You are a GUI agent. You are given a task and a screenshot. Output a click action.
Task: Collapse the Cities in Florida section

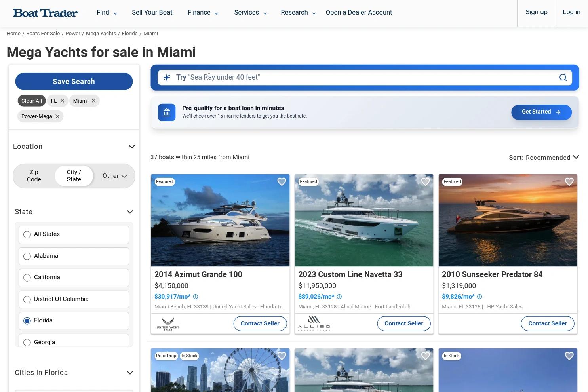pyautogui.click(x=130, y=373)
